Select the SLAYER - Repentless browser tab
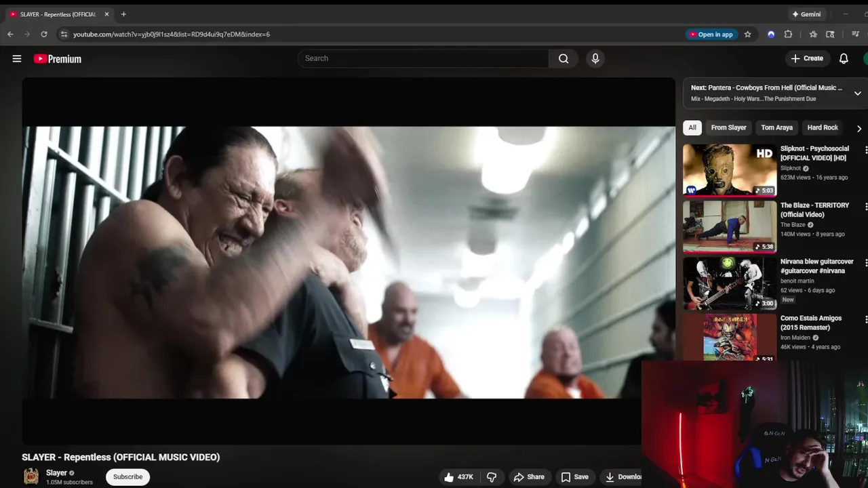This screenshot has width=868, height=488. (59, 14)
